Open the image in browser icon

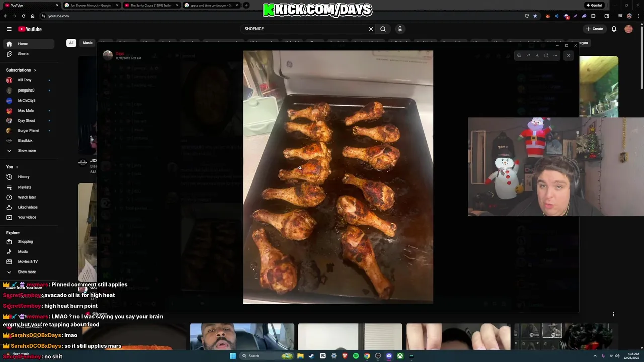tap(546, 55)
